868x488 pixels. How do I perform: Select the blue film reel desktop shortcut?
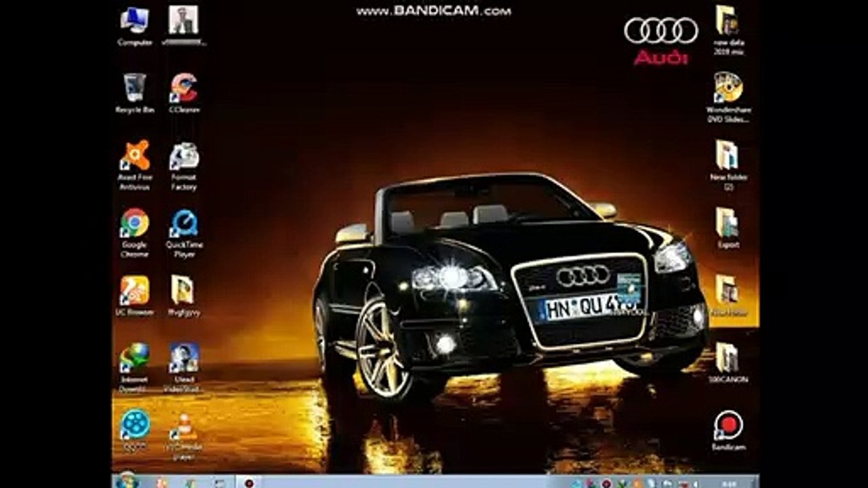pyautogui.click(x=135, y=431)
